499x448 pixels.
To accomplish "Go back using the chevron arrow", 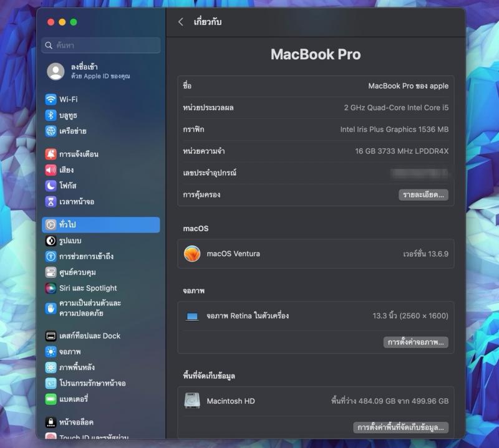I will click(181, 22).
